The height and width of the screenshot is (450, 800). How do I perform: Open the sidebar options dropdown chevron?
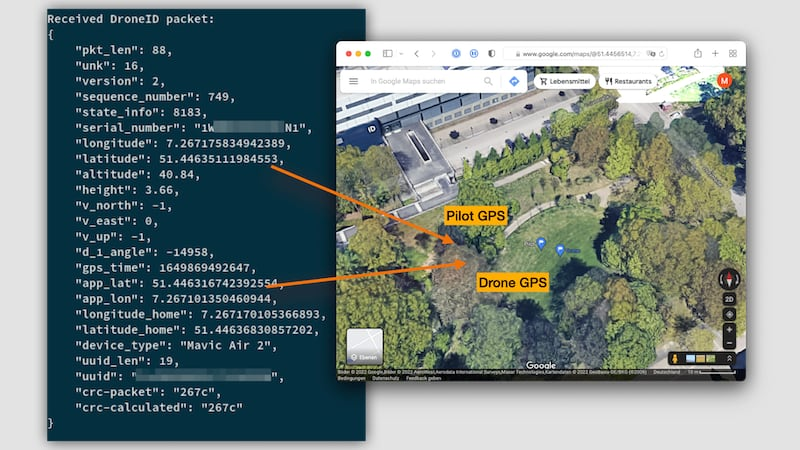pos(401,54)
